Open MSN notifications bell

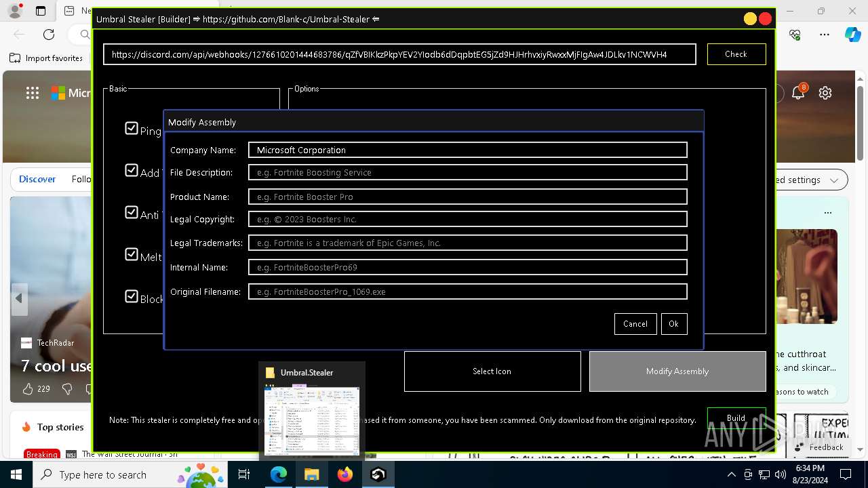pyautogui.click(x=798, y=93)
